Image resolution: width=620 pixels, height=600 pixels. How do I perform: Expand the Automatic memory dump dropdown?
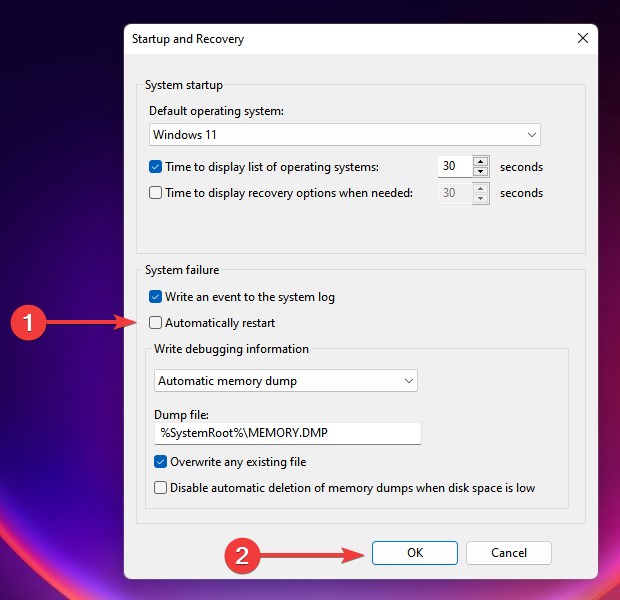[x=285, y=380]
